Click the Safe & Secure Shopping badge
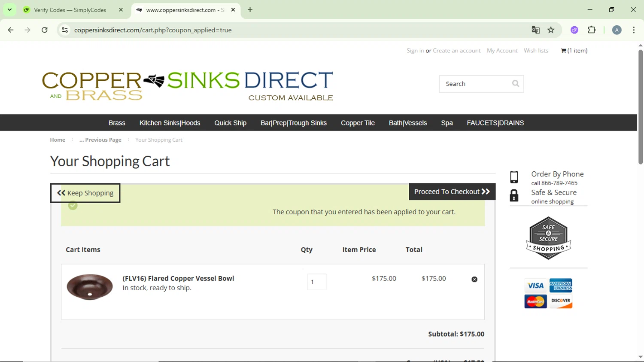 548,238
